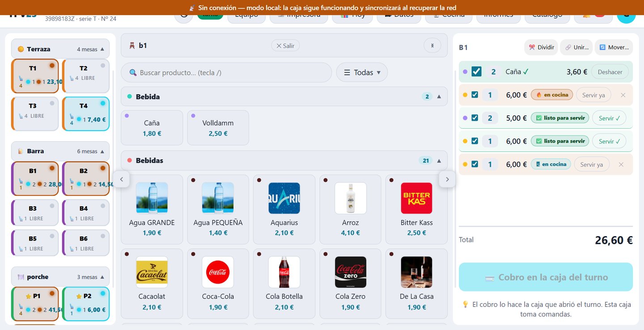Toggle checkbox on 6,00 € listo para servir line
Viewport: 644px width, 330px height.
point(475,141)
